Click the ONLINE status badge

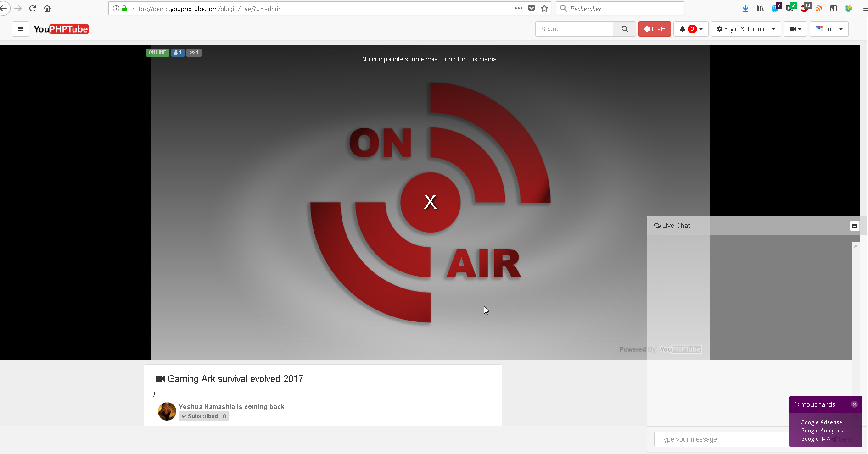[157, 52]
